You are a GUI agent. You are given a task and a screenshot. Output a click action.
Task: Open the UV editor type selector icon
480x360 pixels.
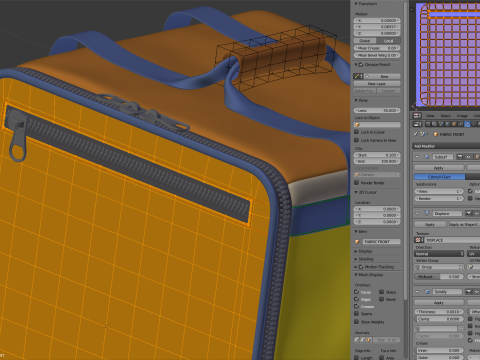click(417, 116)
